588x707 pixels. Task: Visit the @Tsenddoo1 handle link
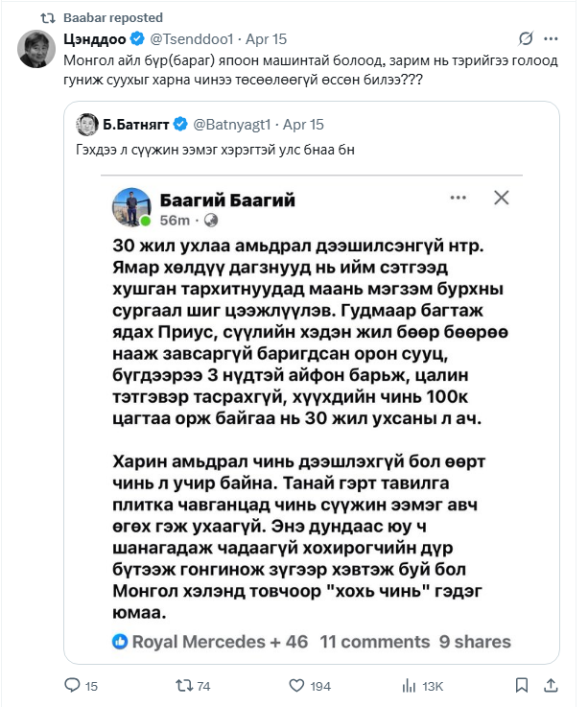coord(191,39)
